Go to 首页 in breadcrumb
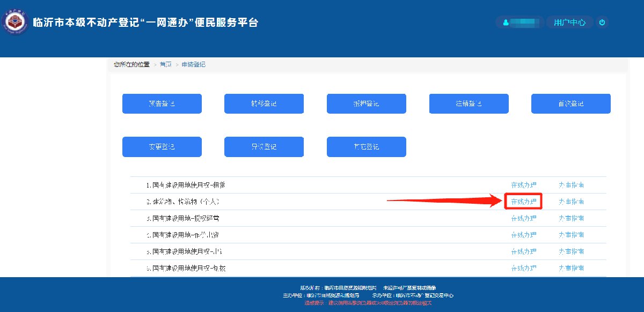This screenshot has height=312, width=644. pos(165,64)
